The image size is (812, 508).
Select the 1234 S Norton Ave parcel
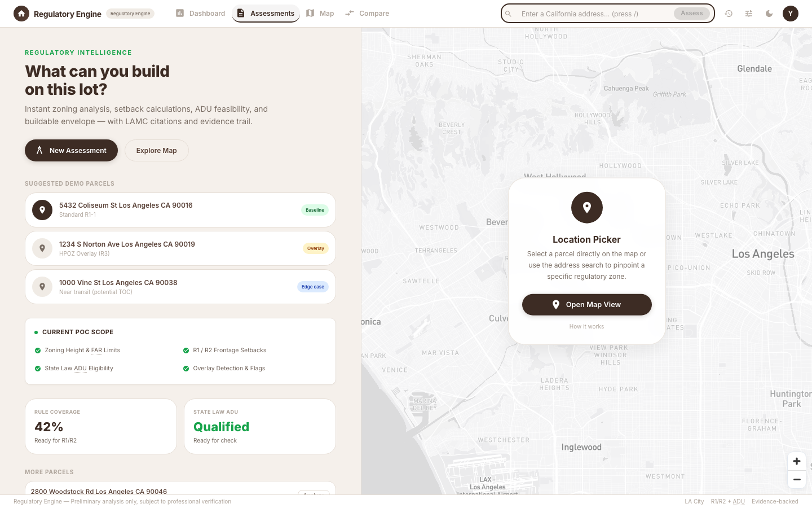coord(180,248)
